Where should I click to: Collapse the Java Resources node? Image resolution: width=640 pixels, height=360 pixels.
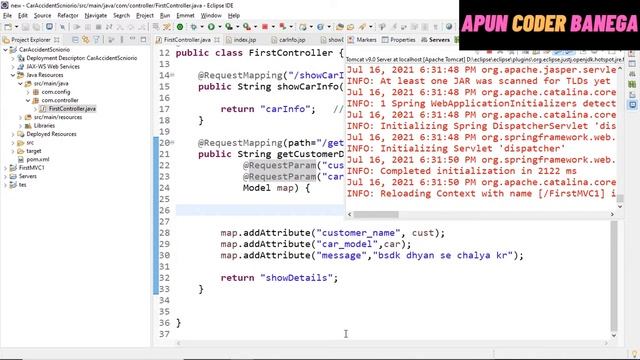click(x=13, y=75)
